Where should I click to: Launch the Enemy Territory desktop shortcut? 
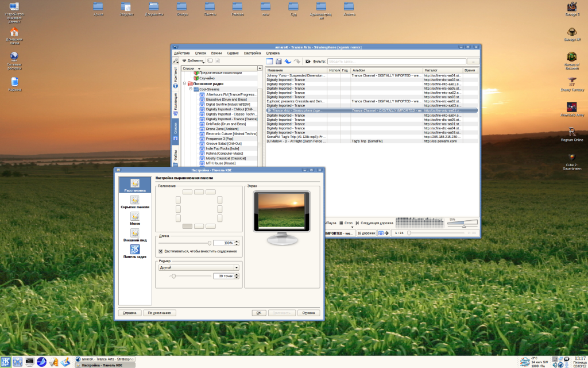pos(572,85)
